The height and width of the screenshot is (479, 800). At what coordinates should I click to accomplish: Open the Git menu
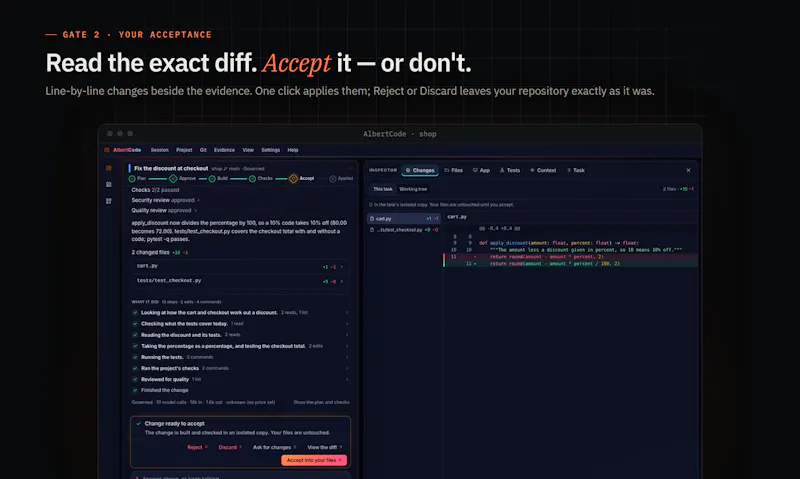[203, 150]
